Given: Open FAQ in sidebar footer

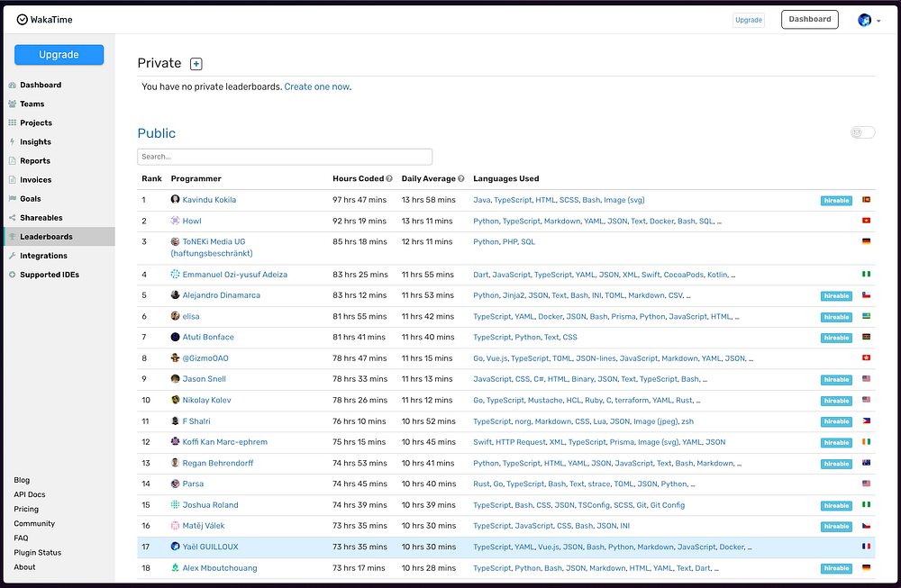Looking at the screenshot, I should tap(21, 538).
